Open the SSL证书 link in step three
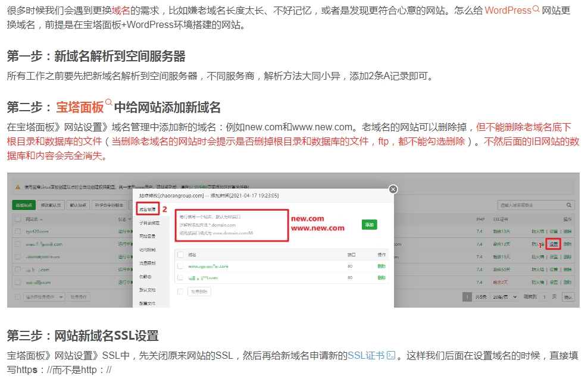 pyautogui.click(x=366, y=355)
